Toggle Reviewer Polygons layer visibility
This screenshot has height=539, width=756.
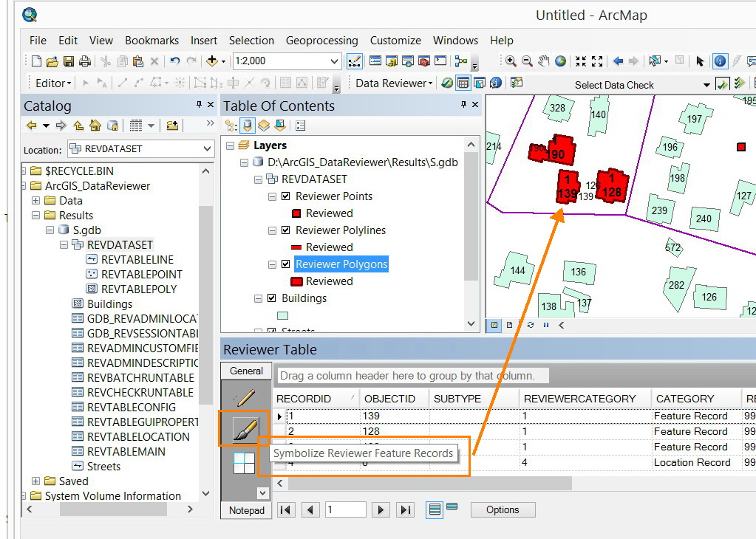coord(285,264)
